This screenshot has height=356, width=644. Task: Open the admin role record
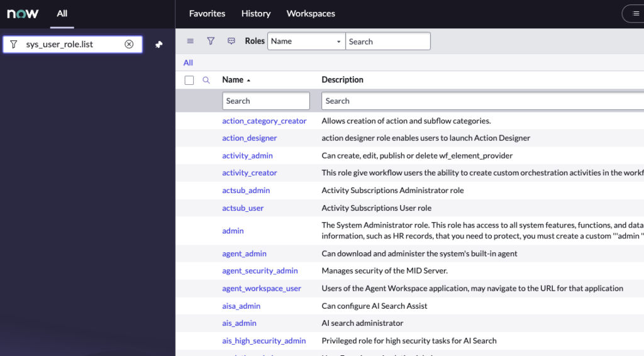233,231
